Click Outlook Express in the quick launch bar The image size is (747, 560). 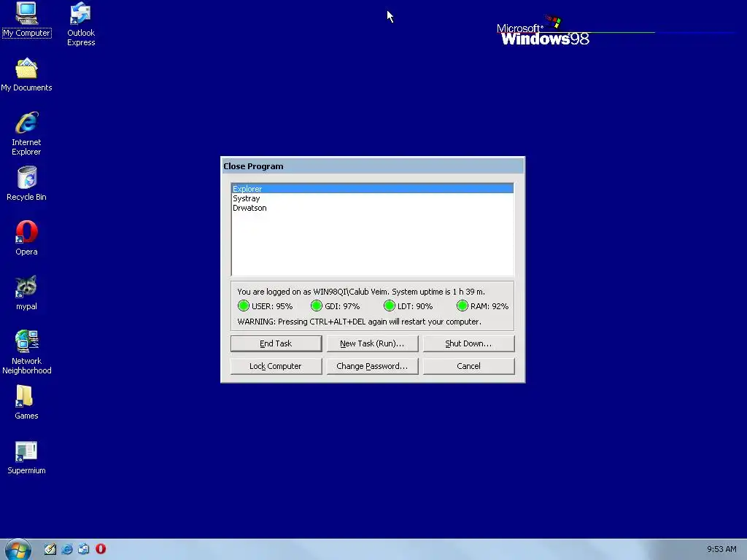pyautogui.click(x=83, y=549)
